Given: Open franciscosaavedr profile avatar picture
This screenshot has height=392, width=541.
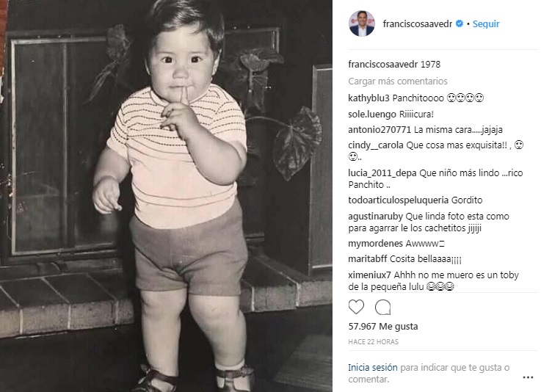Looking at the screenshot, I should click(362, 23).
